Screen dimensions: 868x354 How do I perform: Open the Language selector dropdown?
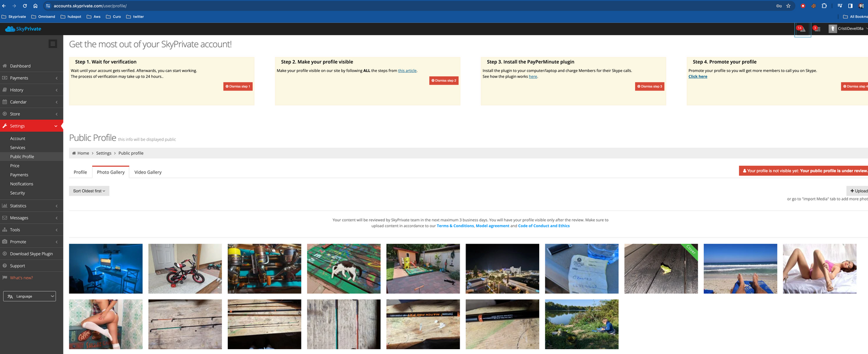tap(30, 297)
